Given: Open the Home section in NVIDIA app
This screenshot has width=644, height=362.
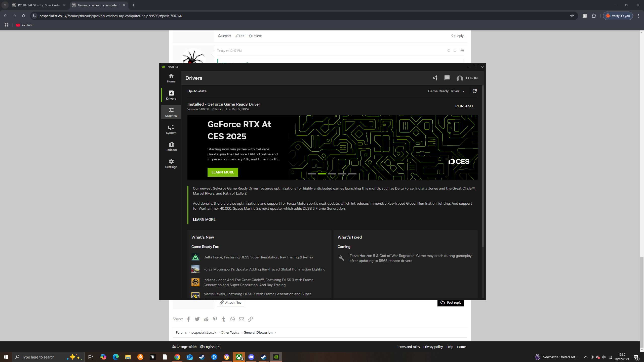Looking at the screenshot, I should click(171, 78).
